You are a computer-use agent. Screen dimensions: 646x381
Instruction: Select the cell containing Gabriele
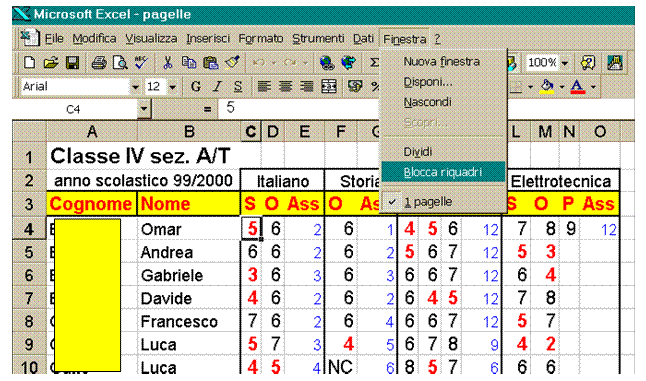pos(189,275)
